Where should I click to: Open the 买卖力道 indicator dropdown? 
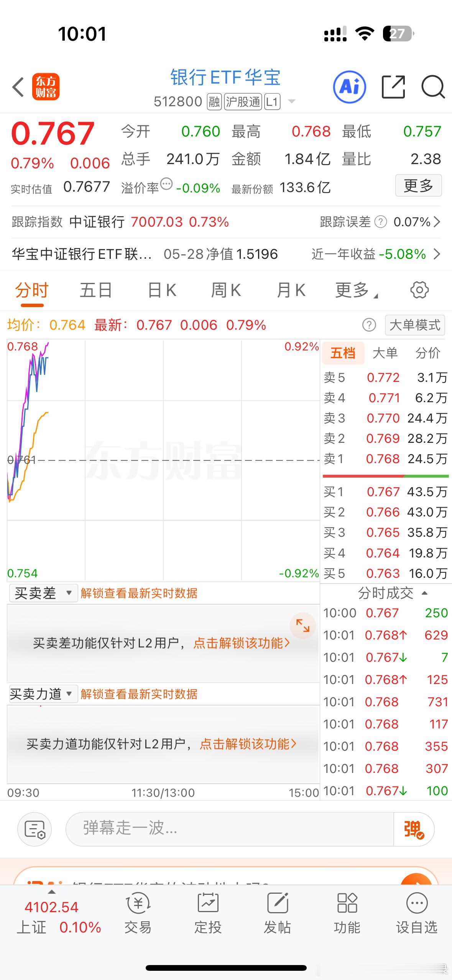click(43, 694)
